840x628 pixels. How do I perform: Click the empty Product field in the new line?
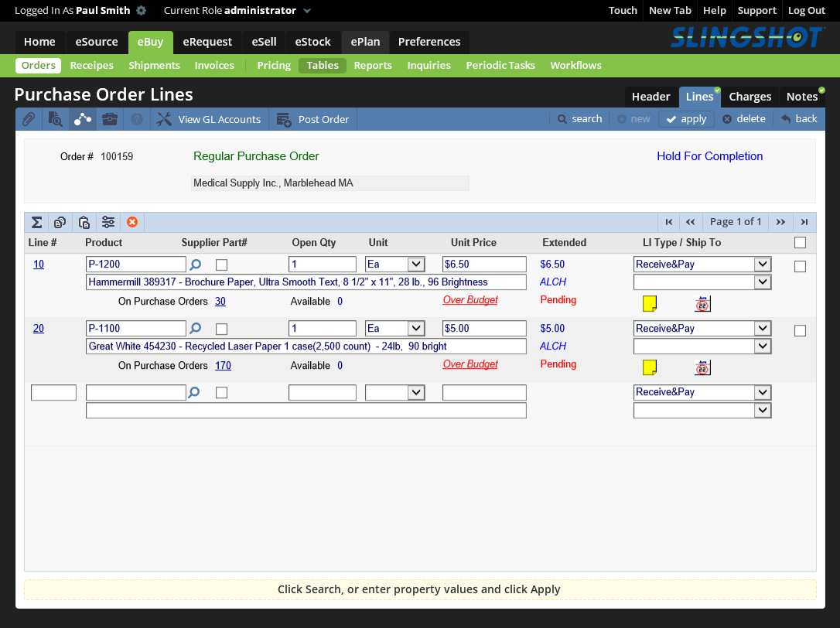[135, 393]
